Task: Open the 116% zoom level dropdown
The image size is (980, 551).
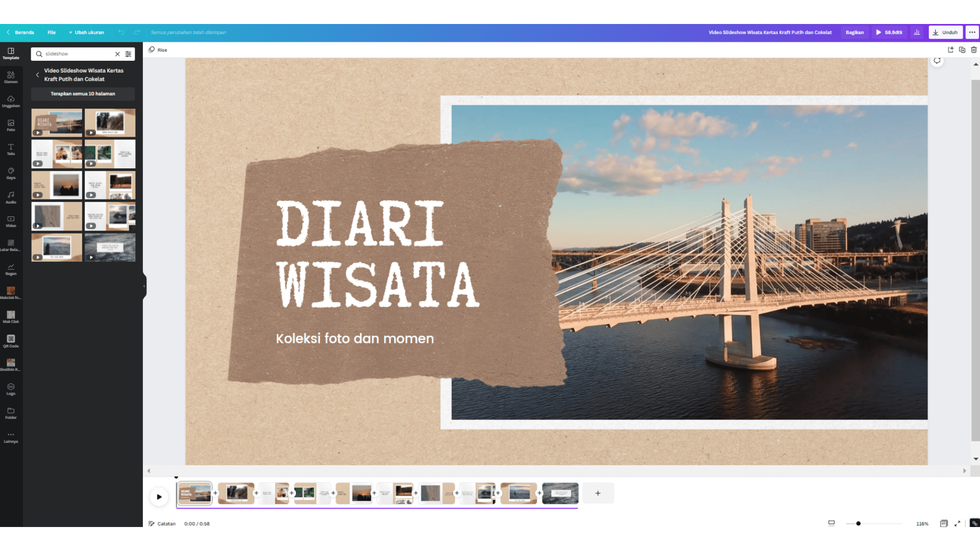Action: click(922, 523)
